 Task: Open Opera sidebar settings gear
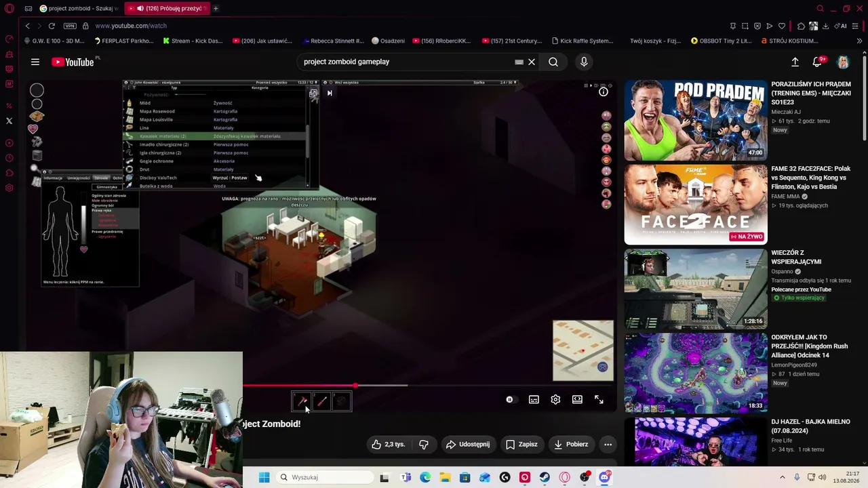click(9, 188)
